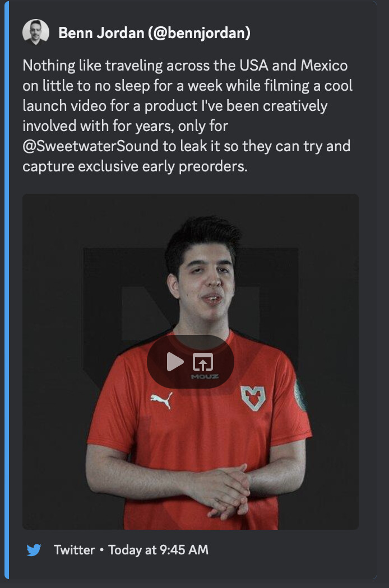Screen dimensions: 389x588
Task: Click the green patch on jersey sleeve
Action: (300, 395)
